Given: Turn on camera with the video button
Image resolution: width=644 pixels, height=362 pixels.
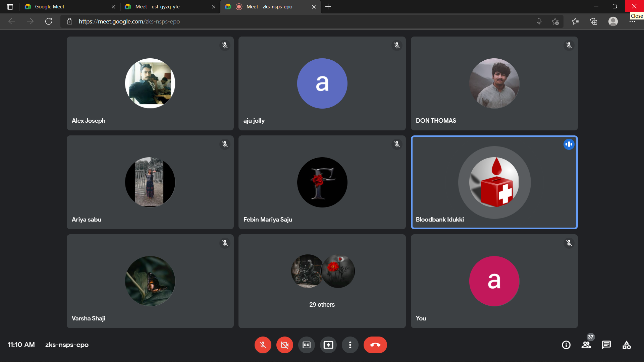Looking at the screenshot, I should pos(284,345).
